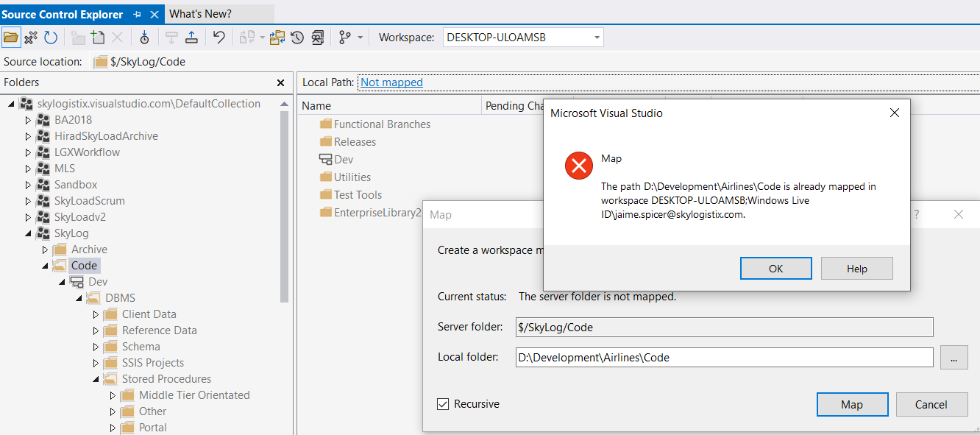Expand the HiradSkyLoadArchive project node
The image size is (980, 435).
click(x=29, y=136)
